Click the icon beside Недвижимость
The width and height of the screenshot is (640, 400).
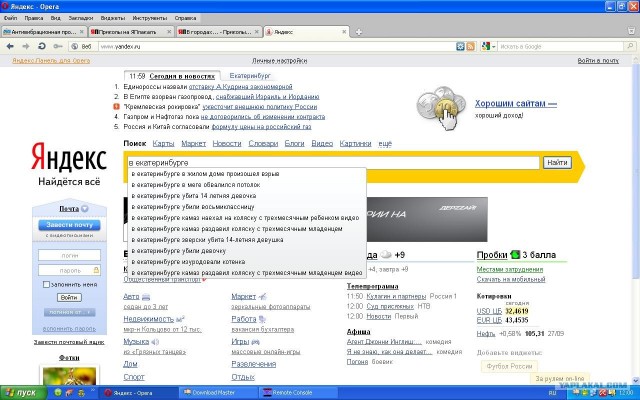click(x=180, y=319)
